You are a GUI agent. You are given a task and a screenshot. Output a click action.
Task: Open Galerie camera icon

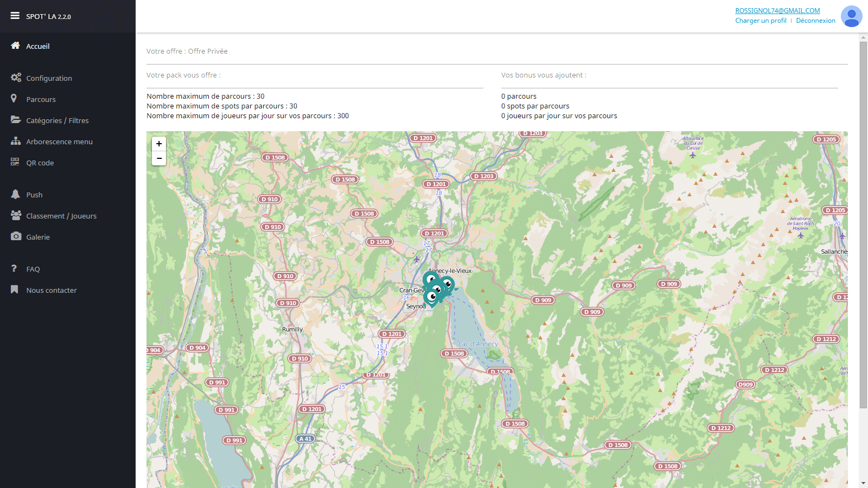click(x=16, y=236)
